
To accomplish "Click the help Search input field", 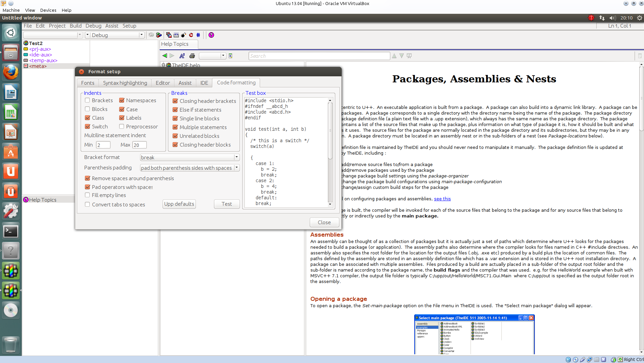I will pyautogui.click(x=319, y=56).
